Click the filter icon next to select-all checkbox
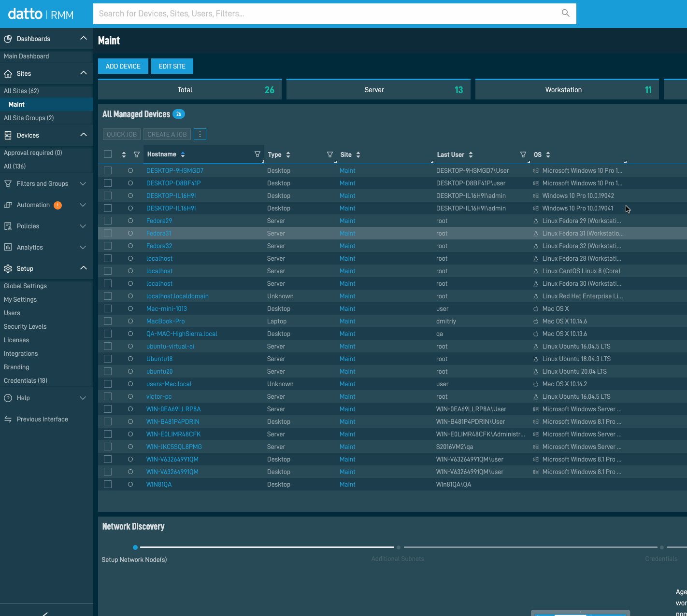Screen dimensions: 687x616 pos(137,154)
